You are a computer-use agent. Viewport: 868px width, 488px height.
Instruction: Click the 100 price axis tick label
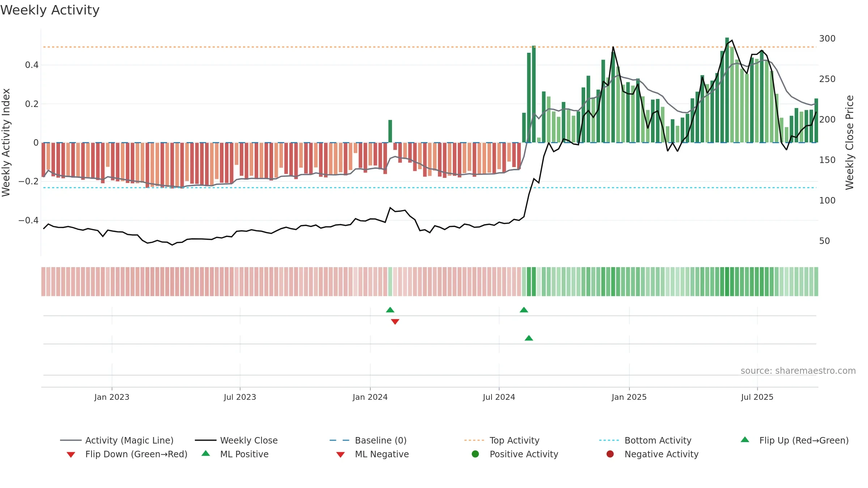click(x=827, y=201)
